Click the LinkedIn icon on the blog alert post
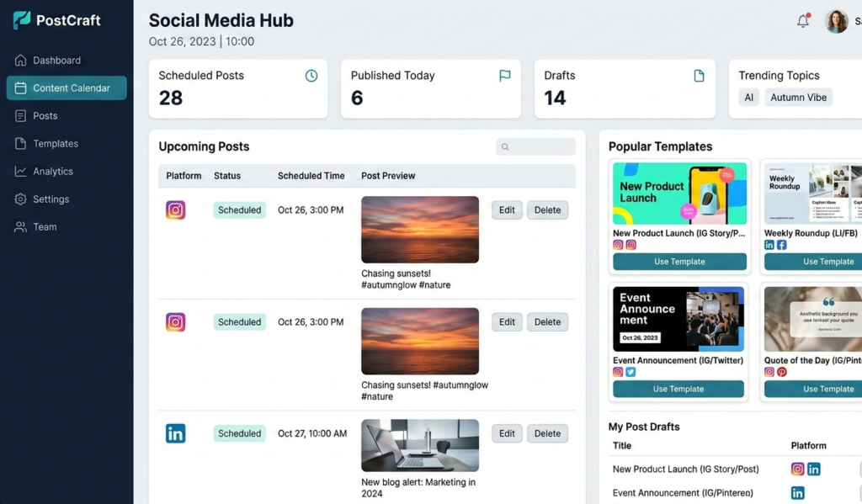 point(176,433)
